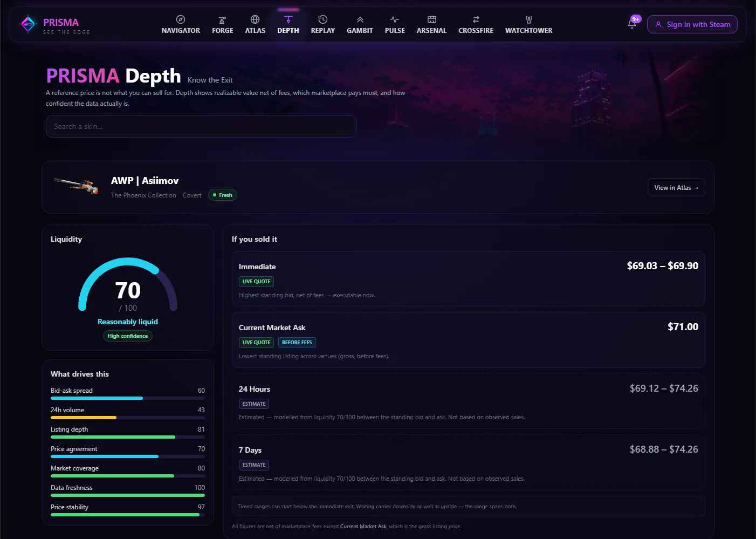Image resolution: width=756 pixels, height=539 pixels.
Task: Click View in Atlas button
Action: [676, 187]
